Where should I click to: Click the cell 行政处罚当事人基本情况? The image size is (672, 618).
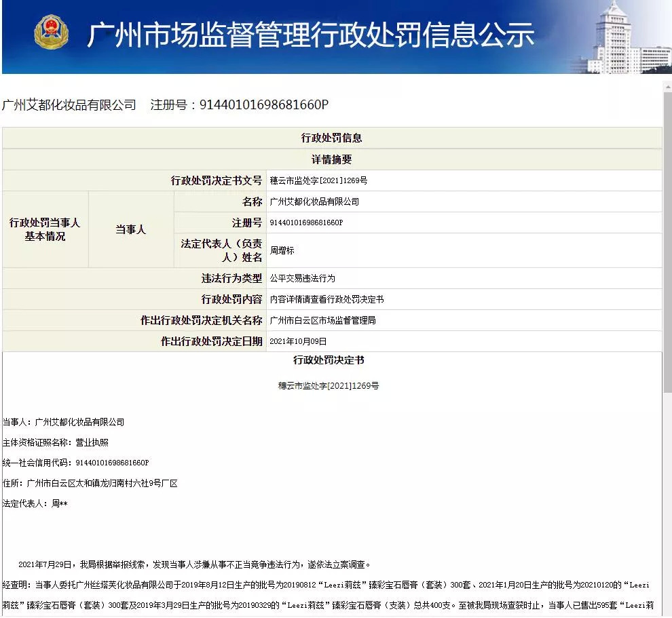click(x=45, y=229)
